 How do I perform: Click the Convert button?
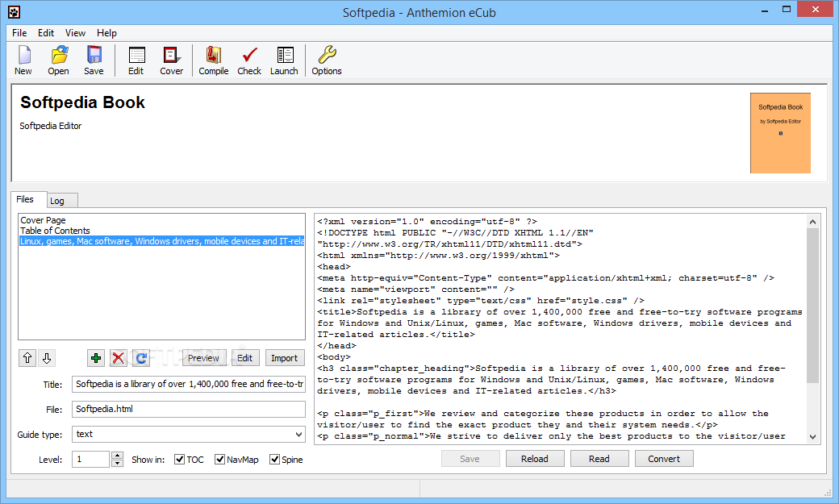pos(663,459)
